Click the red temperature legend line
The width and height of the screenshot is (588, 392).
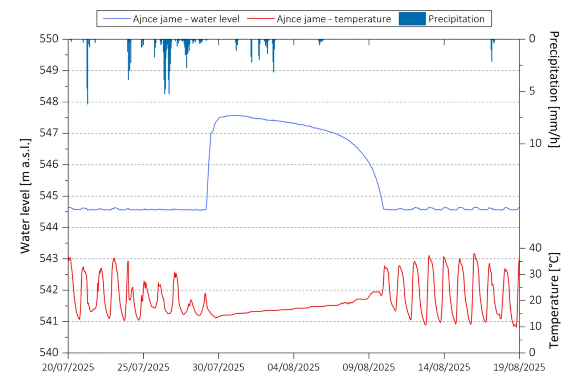tap(261, 19)
